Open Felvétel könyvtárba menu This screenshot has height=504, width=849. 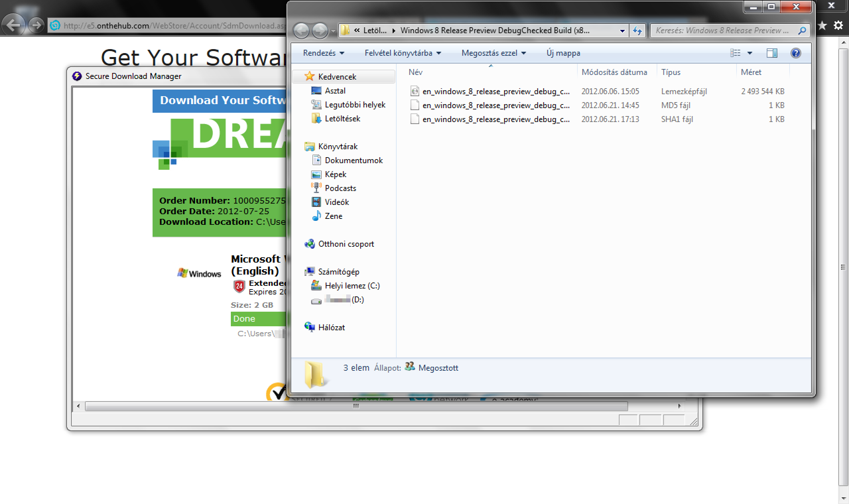click(x=403, y=53)
